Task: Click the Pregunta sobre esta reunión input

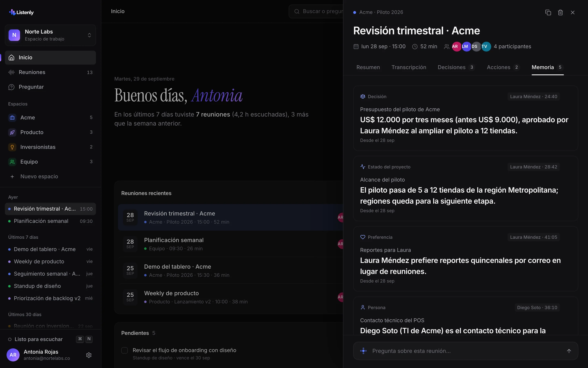Action: tap(465, 351)
